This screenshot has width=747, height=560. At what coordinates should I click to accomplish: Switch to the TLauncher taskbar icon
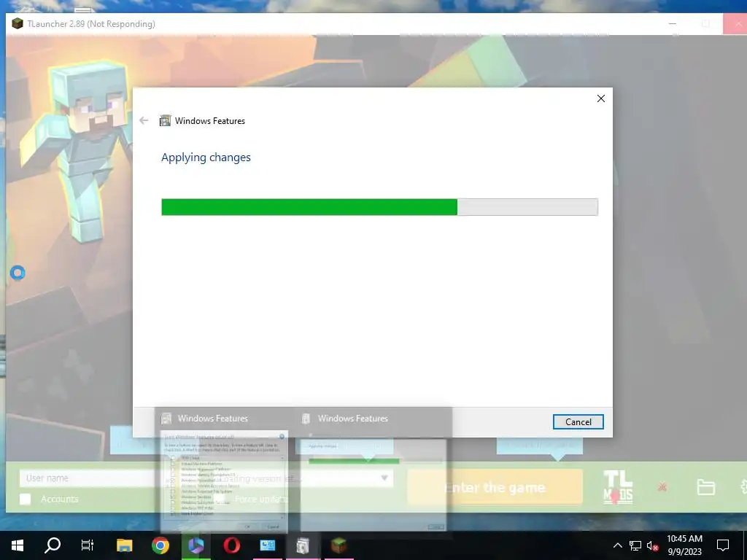pos(338,545)
